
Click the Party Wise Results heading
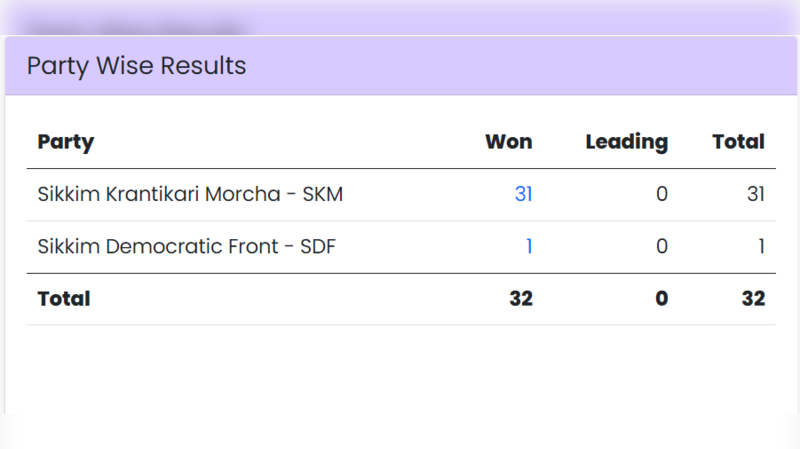click(x=136, y=66)
